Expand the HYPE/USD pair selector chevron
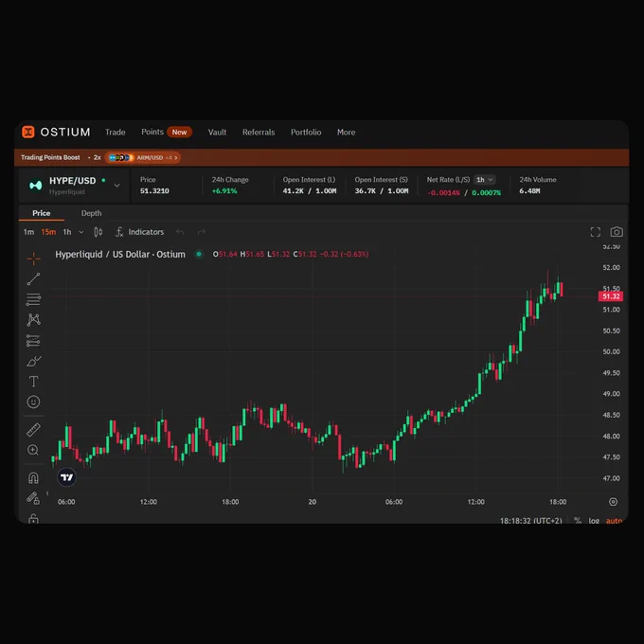This screenshot has width=644, height=644. (117, 186)
